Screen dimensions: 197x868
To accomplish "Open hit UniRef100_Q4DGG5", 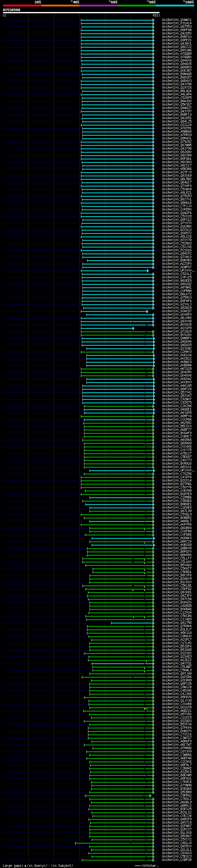I will tap(176, 345).
